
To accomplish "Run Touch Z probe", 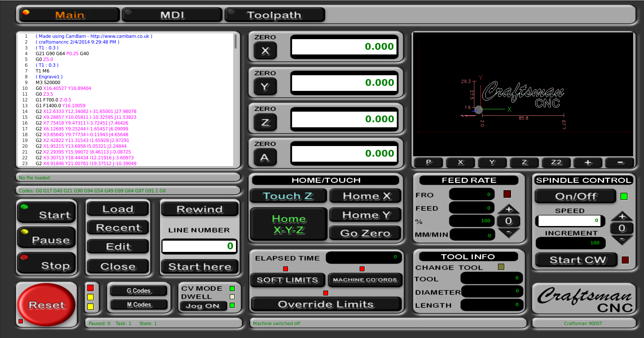I will pyautogui.click(x=288, y=196).
